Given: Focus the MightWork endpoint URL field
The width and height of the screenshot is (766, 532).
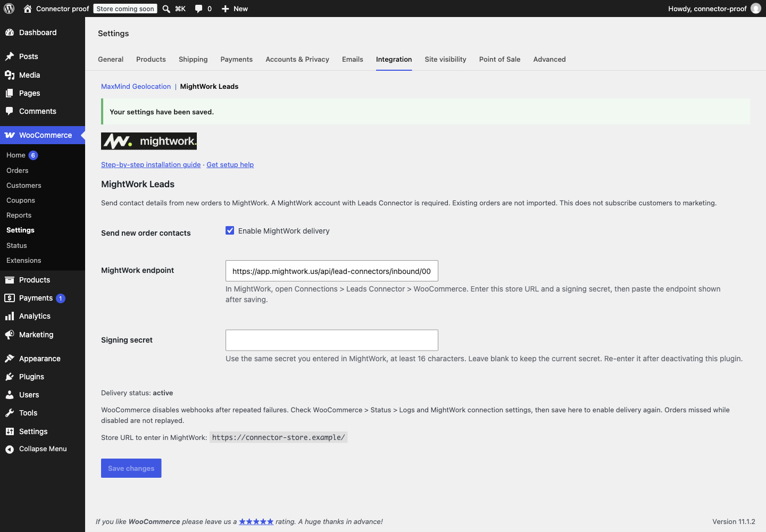Looking at the screenshot, I should [332, 271].
